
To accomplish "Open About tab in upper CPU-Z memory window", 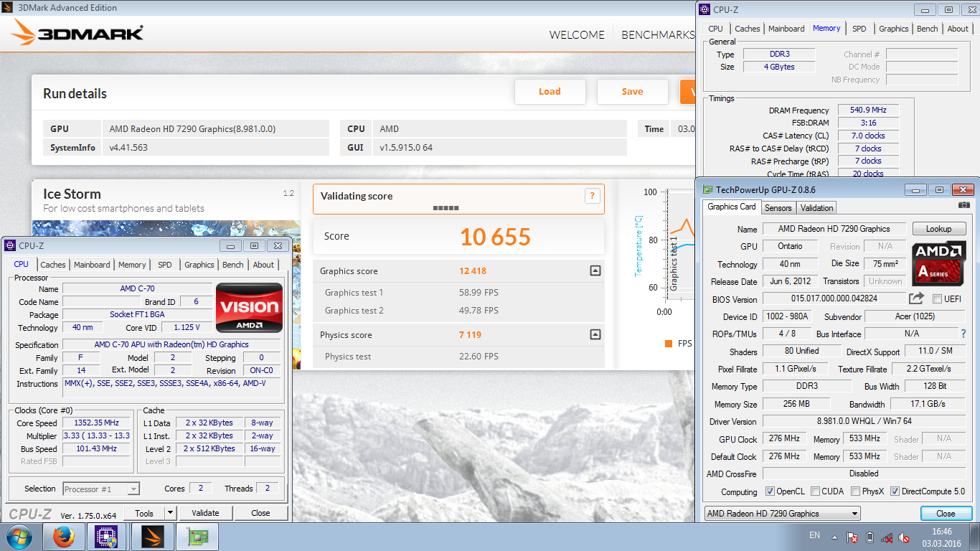I will click(x=958, y=29).
